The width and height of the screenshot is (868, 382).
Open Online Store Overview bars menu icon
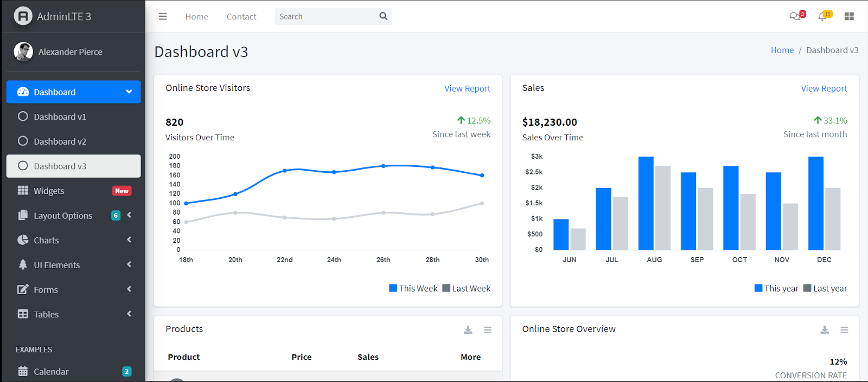click(844, 330)
